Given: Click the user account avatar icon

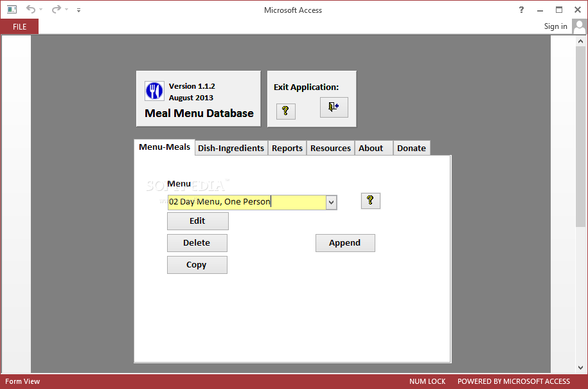Looking at the screenshot, I should pyautogui.click(x=580, y=26).
